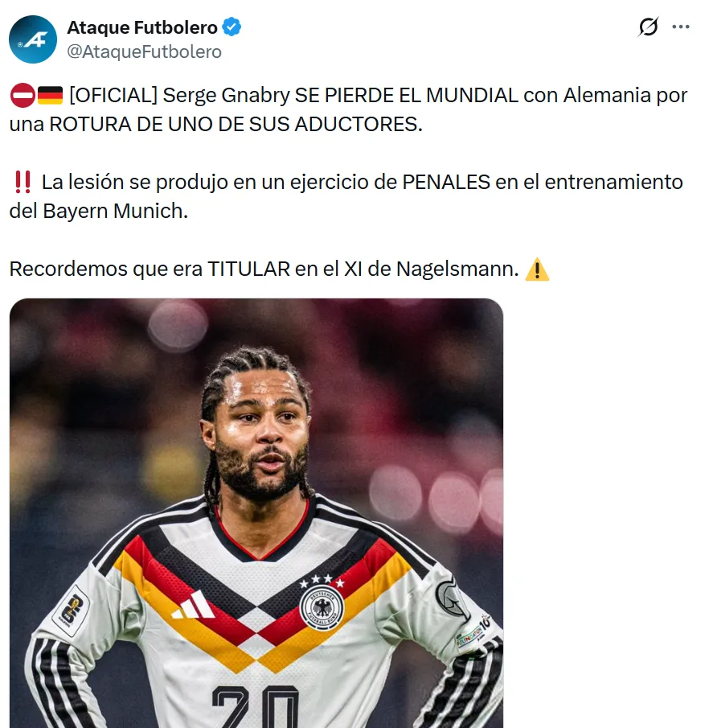This screenshot has width=709, height=728.
Task: Click the red double exclamation emoji
Action: 23,182
